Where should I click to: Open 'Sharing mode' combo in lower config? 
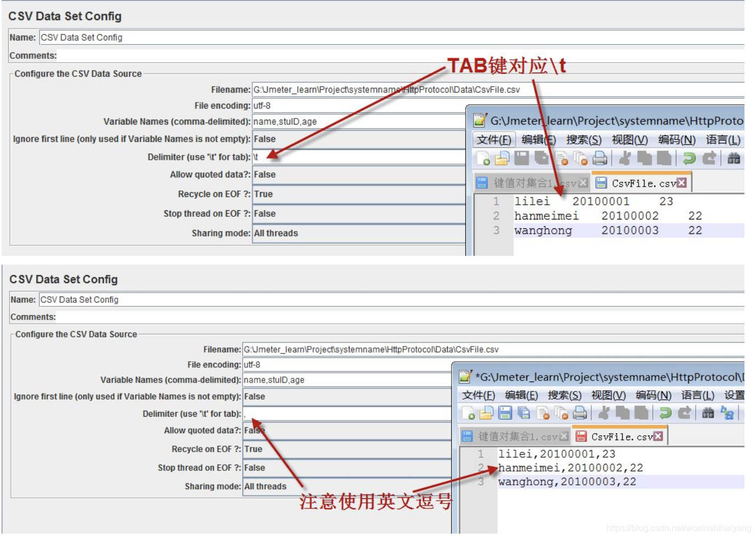pos(347,486)
